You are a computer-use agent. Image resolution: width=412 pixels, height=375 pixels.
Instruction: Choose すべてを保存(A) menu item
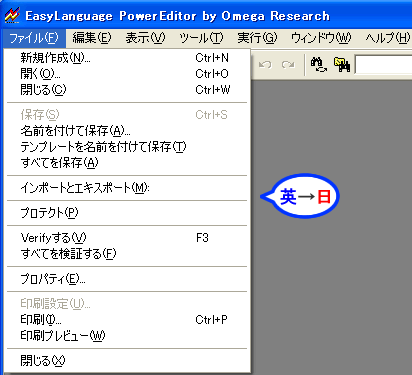(x=127, y=163)
